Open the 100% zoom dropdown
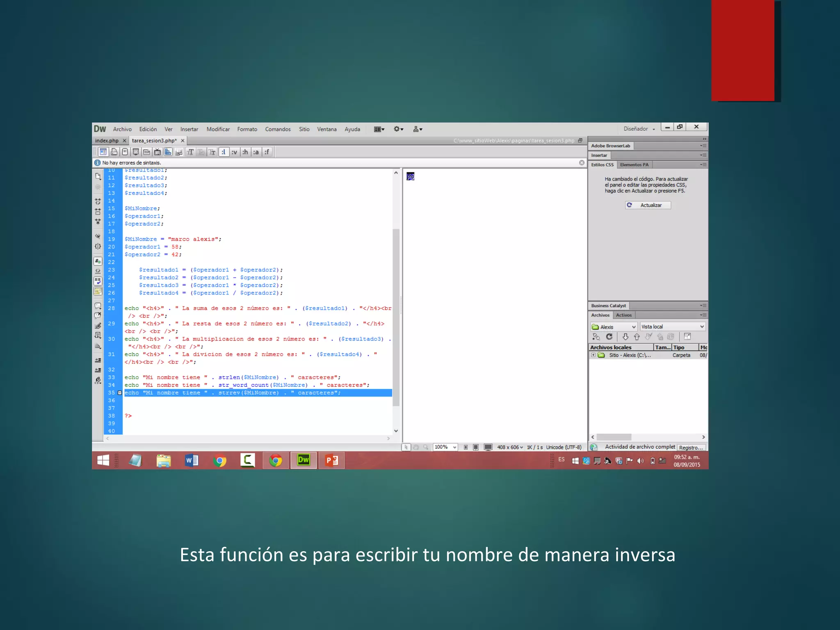 coord(445,447)
